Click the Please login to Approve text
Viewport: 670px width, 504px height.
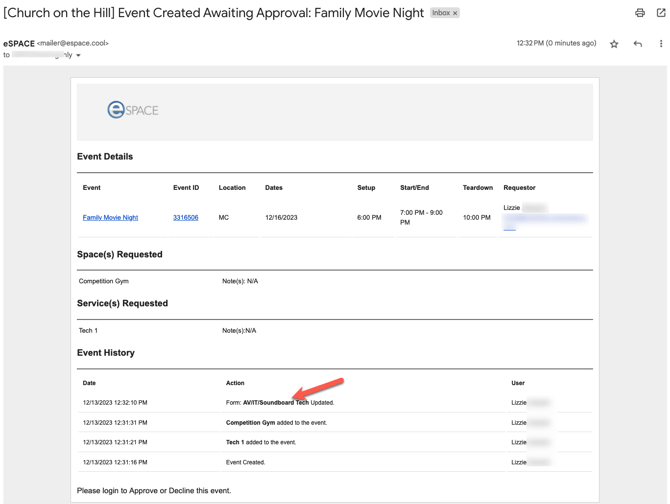click(x=154, y=491)
